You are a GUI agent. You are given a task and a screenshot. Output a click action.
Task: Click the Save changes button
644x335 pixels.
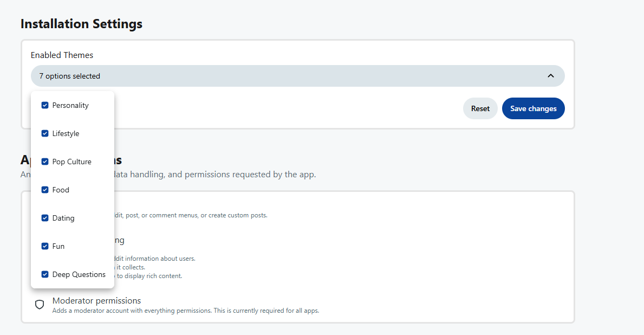533,108
